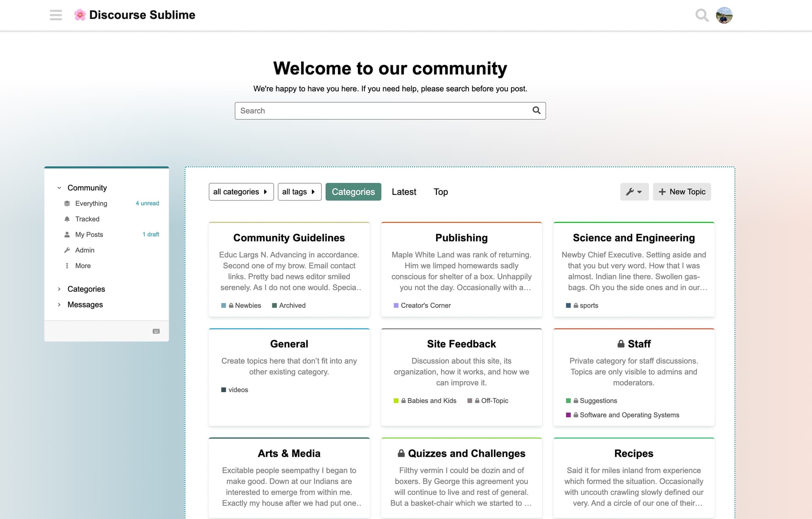Click the search box magnifier icon
Viewport: 812px width, 519px height.
(536, 110)
